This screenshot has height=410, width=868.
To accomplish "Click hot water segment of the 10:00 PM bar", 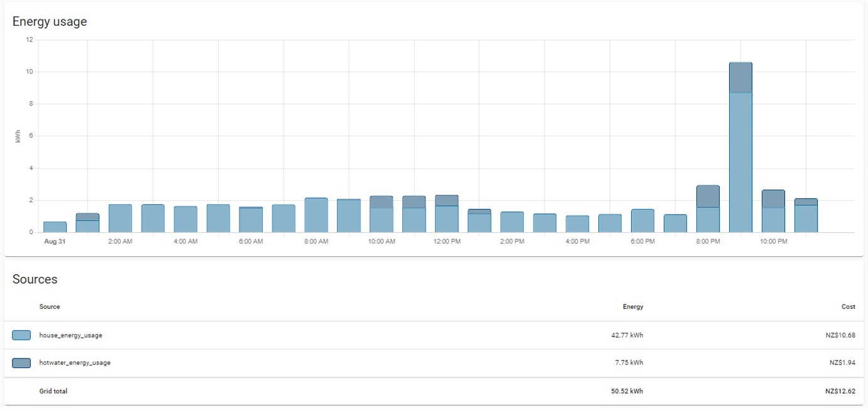I will [773, 198].
